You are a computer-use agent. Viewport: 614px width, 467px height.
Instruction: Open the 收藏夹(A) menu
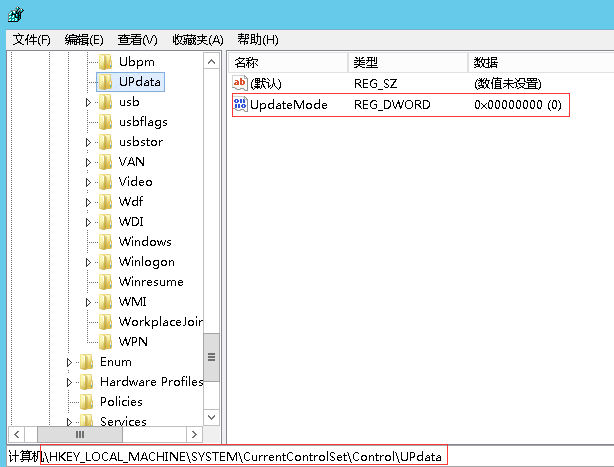click(x=197, y=39)
